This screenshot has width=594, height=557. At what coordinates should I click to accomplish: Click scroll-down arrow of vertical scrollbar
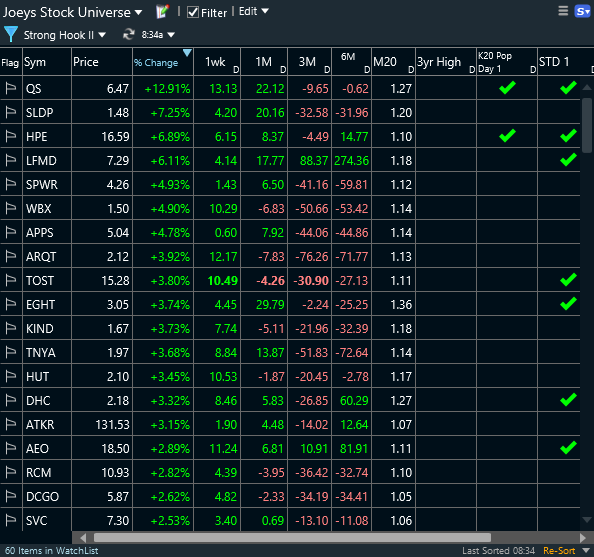(587, 519)
